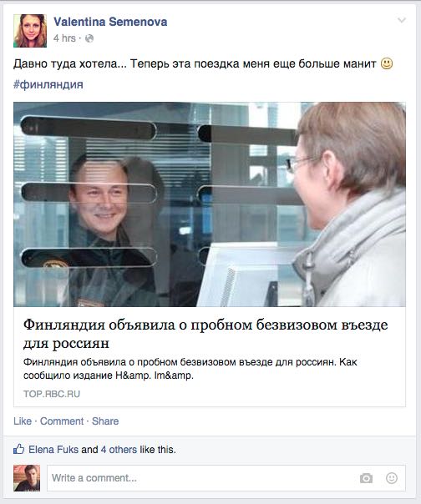Open Valentina Semenova's profile picture
Image resolution: width=421 pixels, height=504 pixels.
(30, 31)
